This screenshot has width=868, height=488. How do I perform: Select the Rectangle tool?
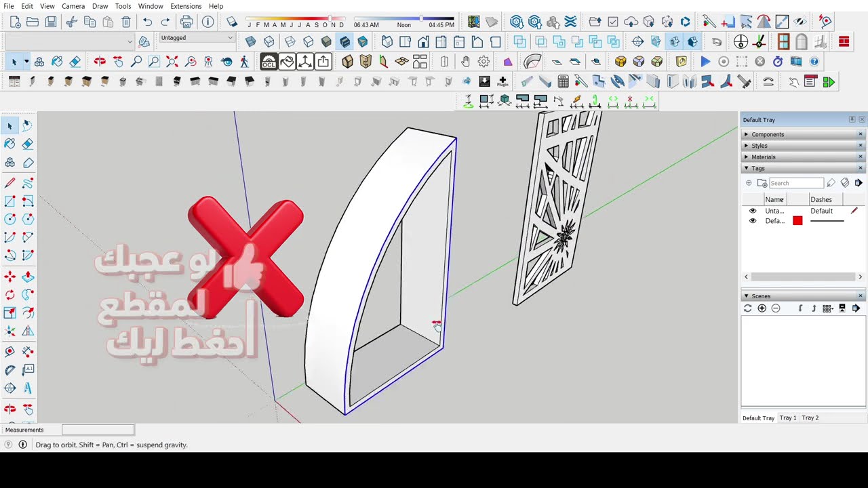(x=9, y=201)
